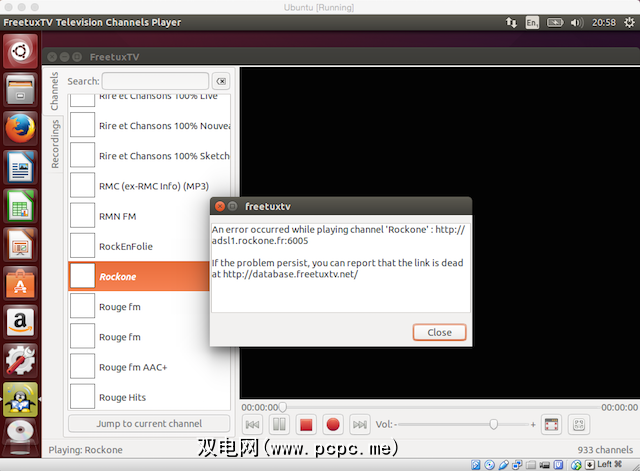Open the En keyboard layout indicator
This screenshot has height=471, width=640.
(x=532, y=22)
